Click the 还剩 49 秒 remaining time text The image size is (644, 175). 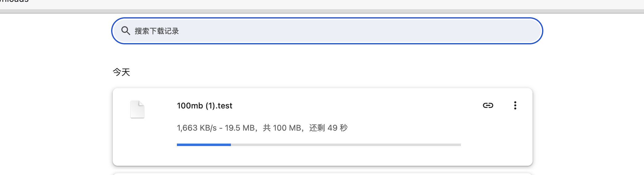coord(328,128)
